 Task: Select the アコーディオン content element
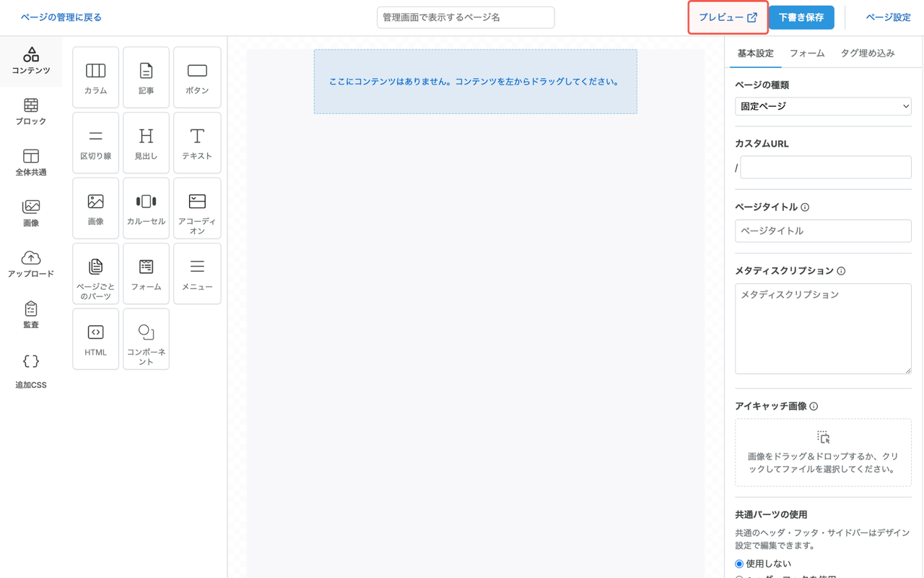(196, 207)
